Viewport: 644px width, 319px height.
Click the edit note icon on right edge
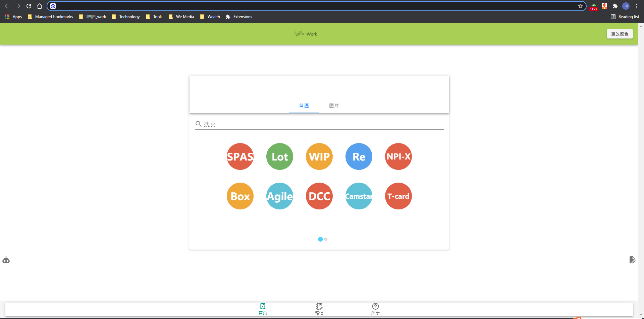[632, 260]
